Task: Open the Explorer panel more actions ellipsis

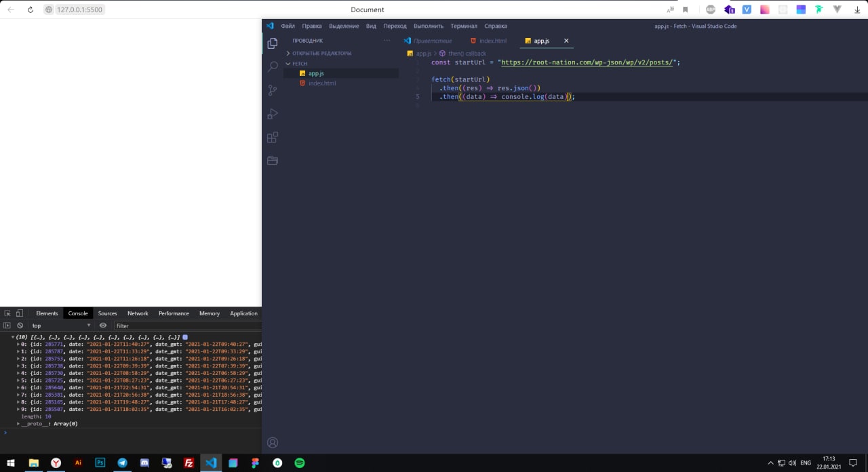Action: [387, 41]
